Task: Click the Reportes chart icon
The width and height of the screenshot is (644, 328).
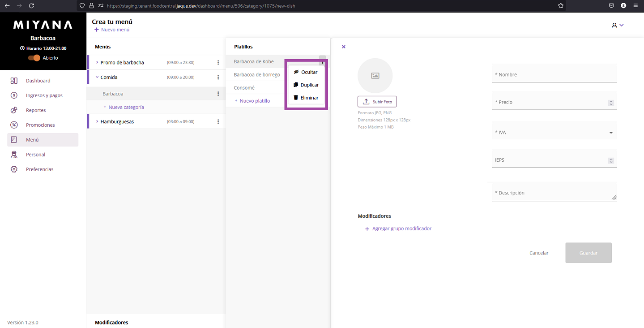Action: click(x=14, y=110)
